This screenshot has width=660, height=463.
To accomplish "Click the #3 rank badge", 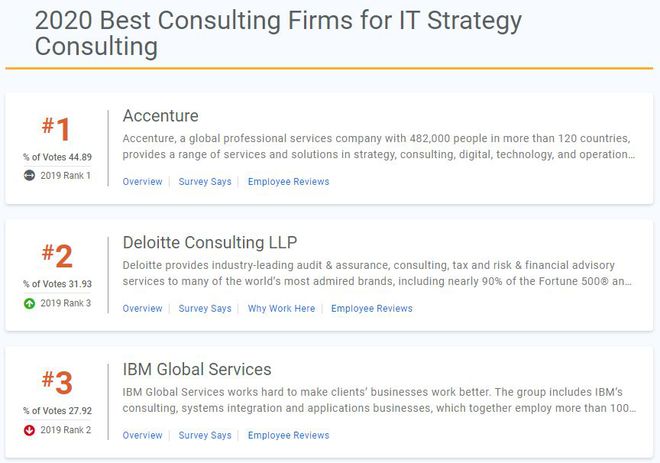I will [x=57, y=382].
